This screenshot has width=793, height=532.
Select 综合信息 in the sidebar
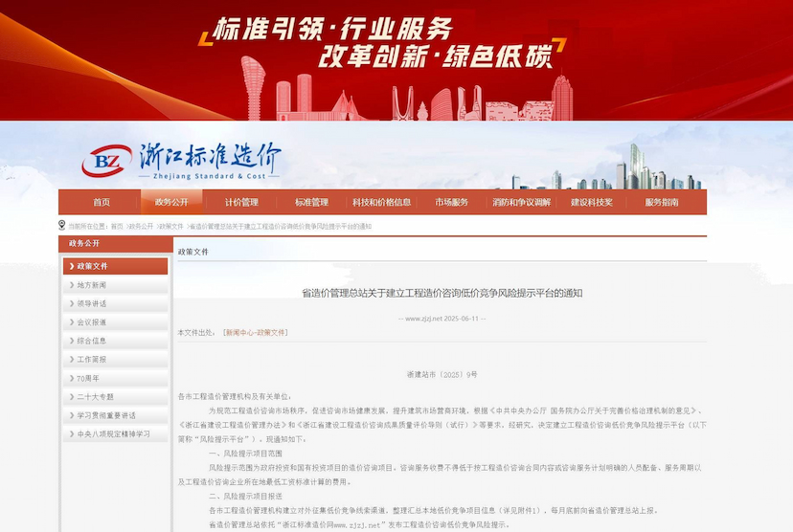point(115,341)
